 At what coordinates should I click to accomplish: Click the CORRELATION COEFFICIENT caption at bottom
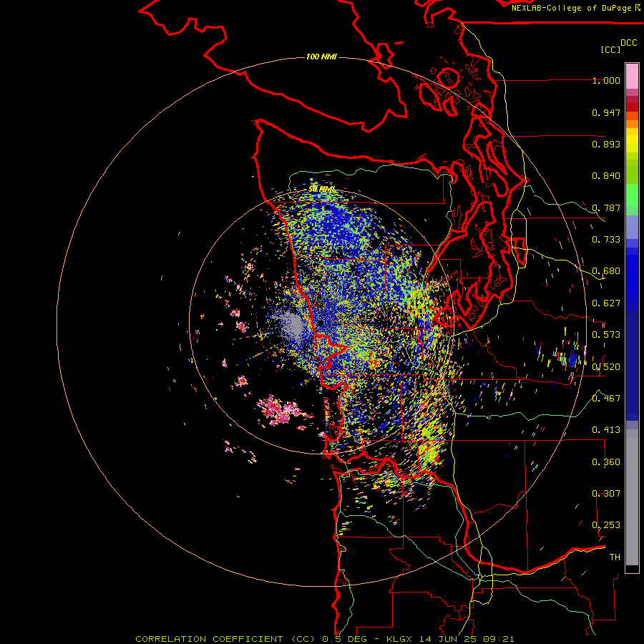(209, 639)
